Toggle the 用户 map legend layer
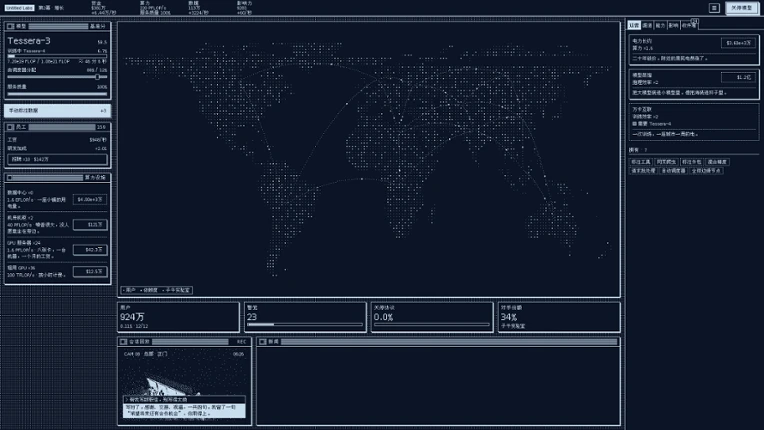The height and width of the screenshot is (430, 764). [130, 290]
